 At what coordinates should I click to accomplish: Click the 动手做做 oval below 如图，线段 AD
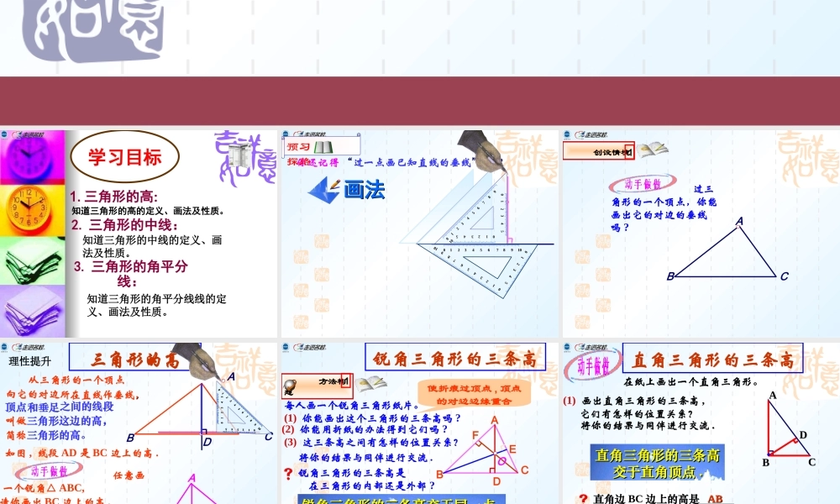(49, 471)
